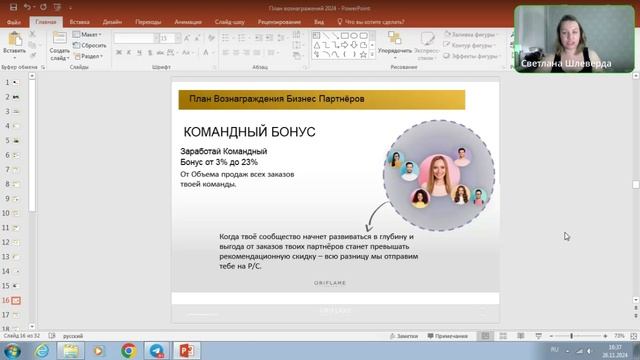Expand the shapes gallery more arrow
Viewport: 640px width, 360px height.
coord(372,54)
